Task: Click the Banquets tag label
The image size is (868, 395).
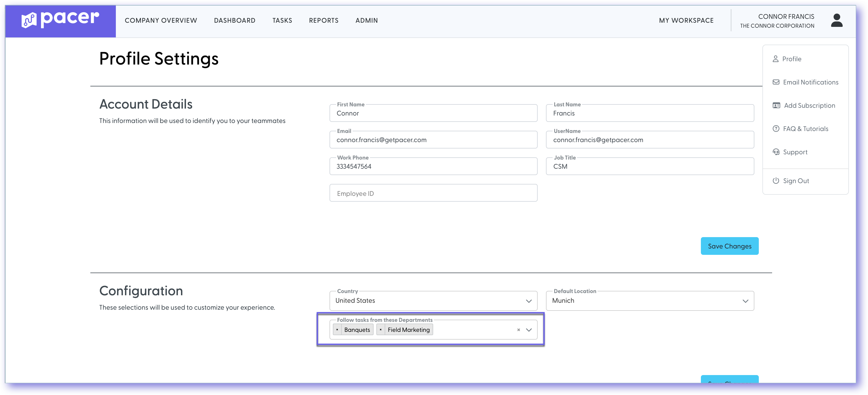Action: point(357,330)
